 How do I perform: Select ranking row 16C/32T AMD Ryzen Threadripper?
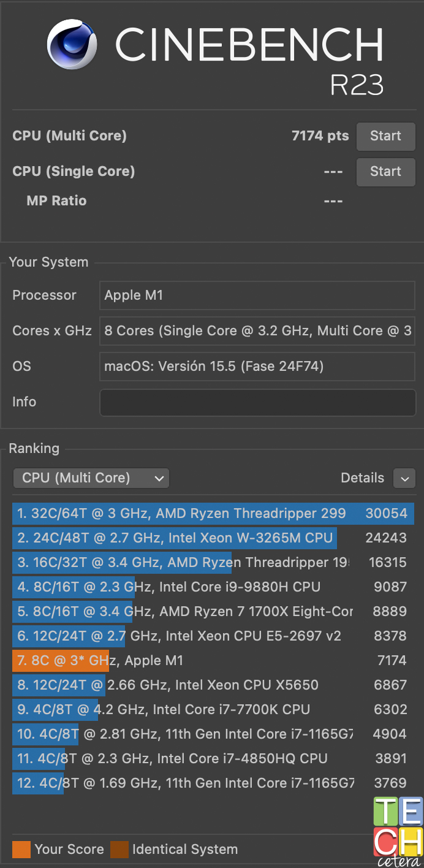(x=213, y=563)
